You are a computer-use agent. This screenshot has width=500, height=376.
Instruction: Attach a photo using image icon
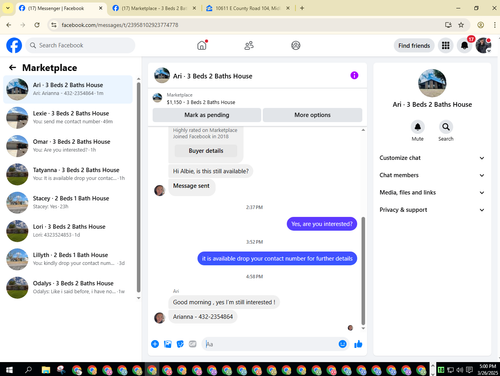click(168, 344)
